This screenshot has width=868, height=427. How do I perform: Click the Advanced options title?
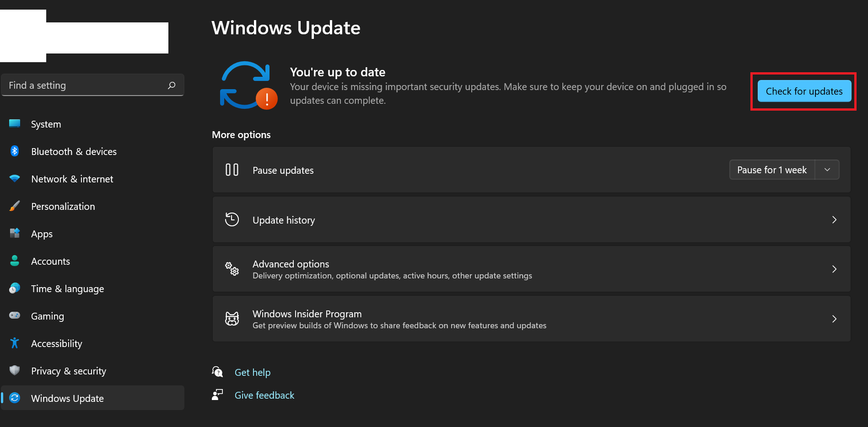coord(291,264)
